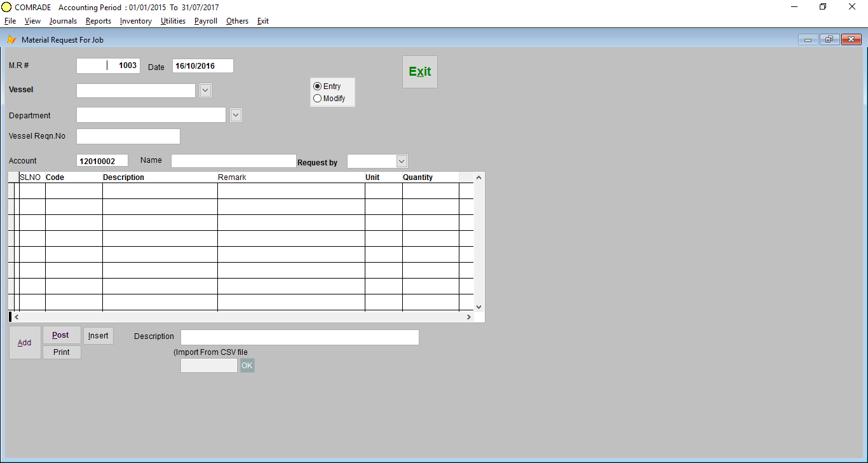
Task: Open the Payroll menu
Action: pos(205,21)
